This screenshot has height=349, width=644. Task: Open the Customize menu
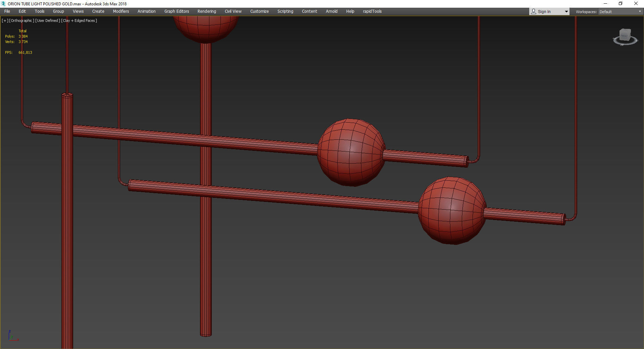(259, 11)
